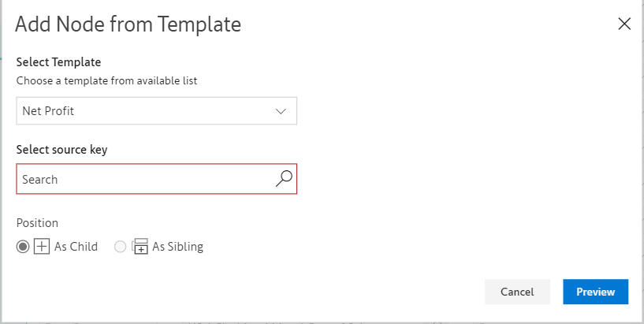
Task: Click the As Sibling node icon
Action: pos(140,247)
